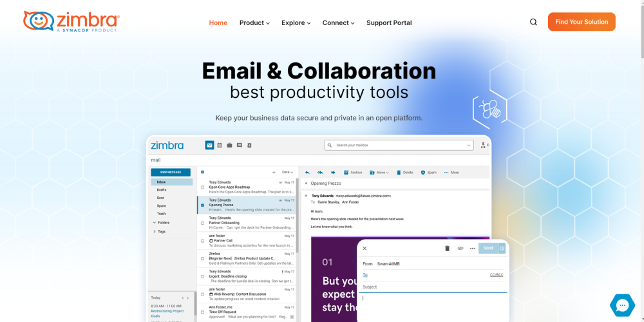Expand the mailbox search options chevron
644x322 pixels.
coord(469,146)
